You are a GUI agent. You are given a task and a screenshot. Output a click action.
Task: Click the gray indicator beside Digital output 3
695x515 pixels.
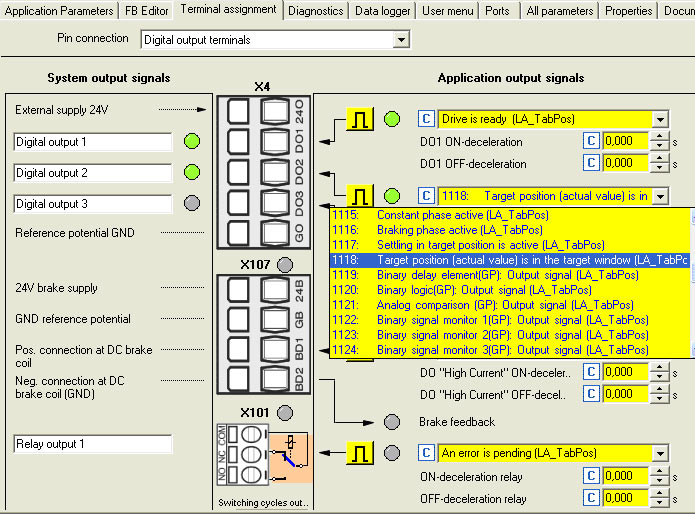point(193,204)
